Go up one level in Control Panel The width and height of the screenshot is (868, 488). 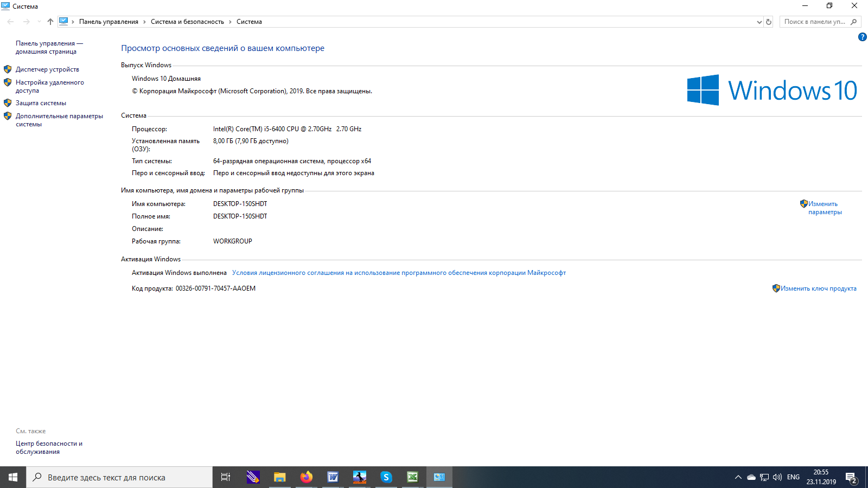(x=50, y=22)
